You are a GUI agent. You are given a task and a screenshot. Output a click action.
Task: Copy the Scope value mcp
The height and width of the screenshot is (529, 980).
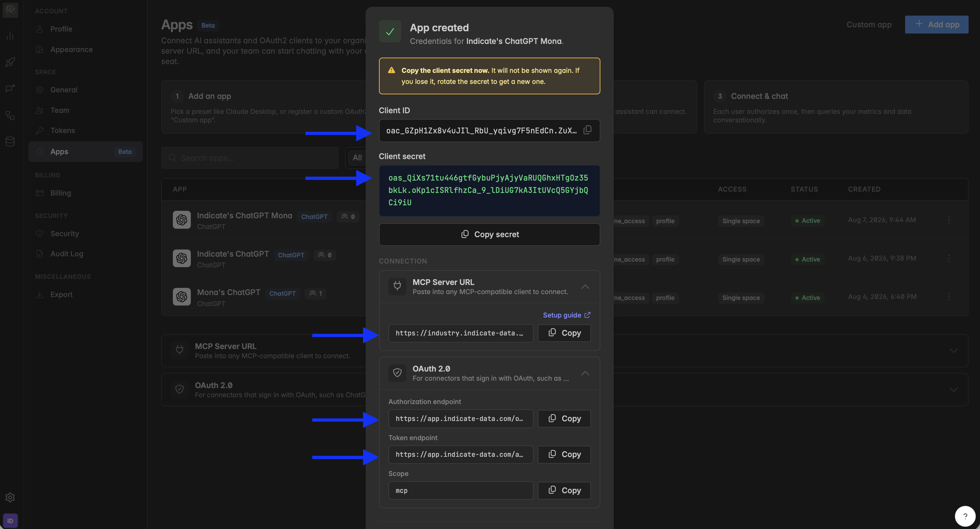coord(564,490)
